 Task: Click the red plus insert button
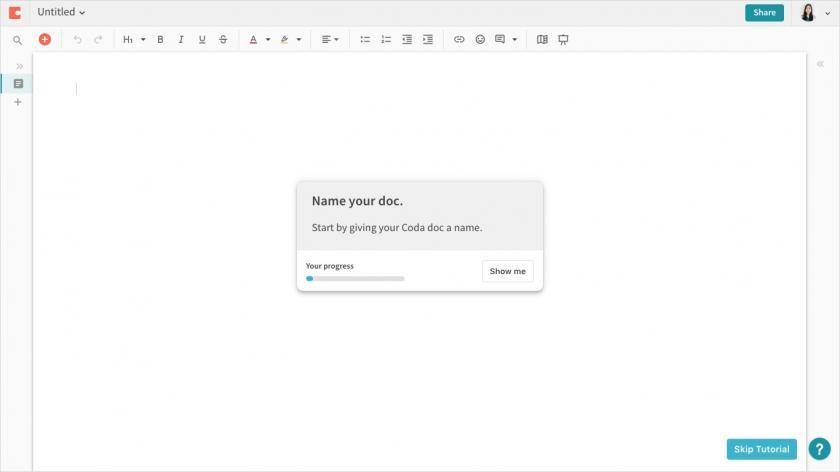click(44, 39)
